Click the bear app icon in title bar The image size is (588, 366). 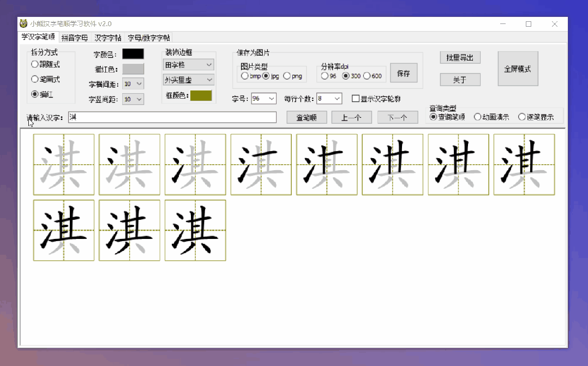(23, 23)
